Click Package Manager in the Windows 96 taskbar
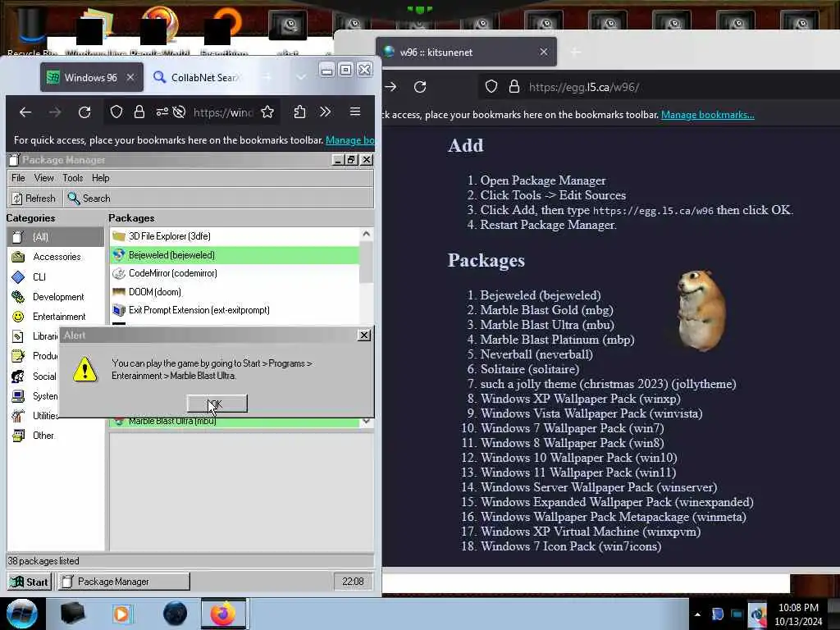This screenshot has height=630, width=840. click(124, 582)
